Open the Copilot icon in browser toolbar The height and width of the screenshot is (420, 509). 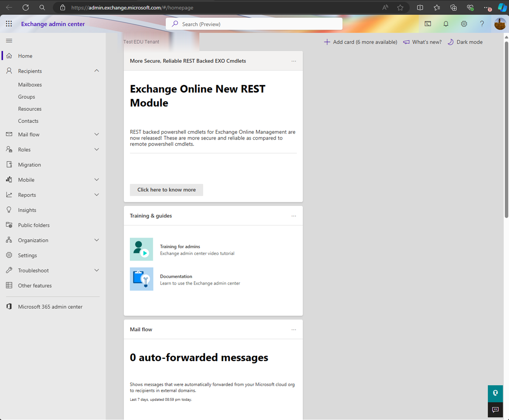(x=502, y=8)
